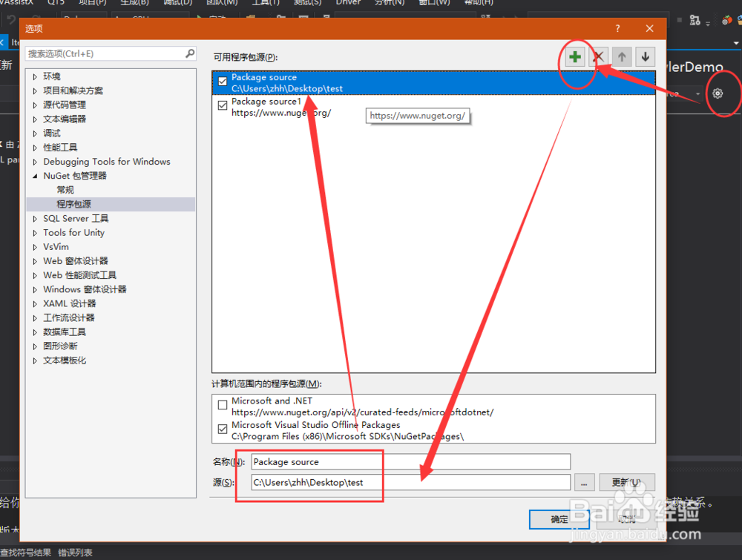The height and width of the screenshot is (560, 742).
Task: Uncheck the Package source checkbox
Action: click(x=223, y=81)
